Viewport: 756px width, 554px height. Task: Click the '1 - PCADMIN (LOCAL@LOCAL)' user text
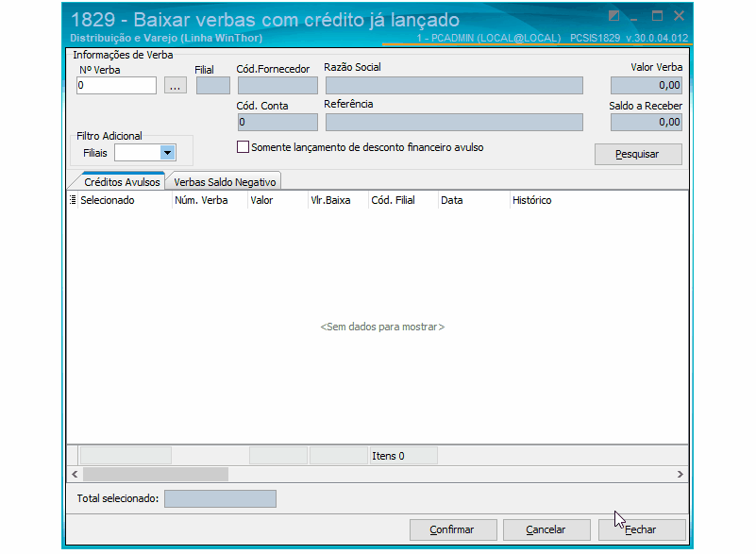pyautogui.click(x=489, y=38)
